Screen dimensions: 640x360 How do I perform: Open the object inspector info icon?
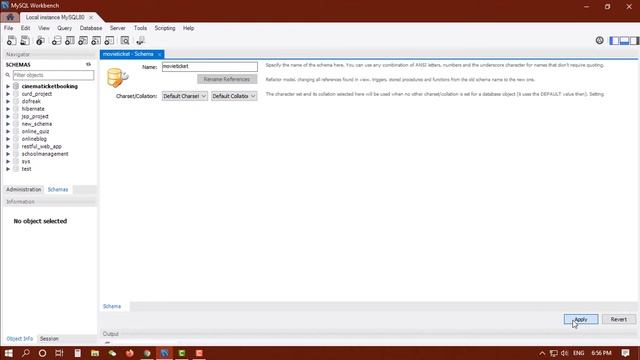point(40,40)
